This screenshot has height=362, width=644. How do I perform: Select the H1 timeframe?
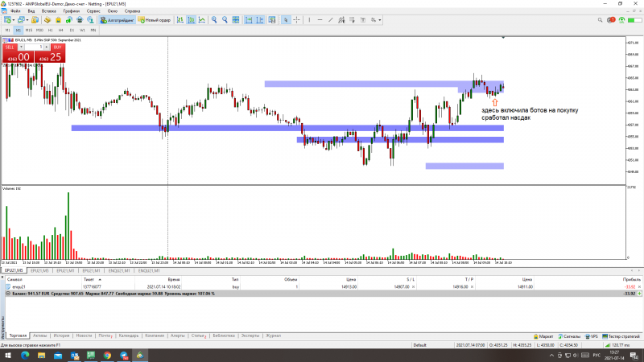coord(50,30)
